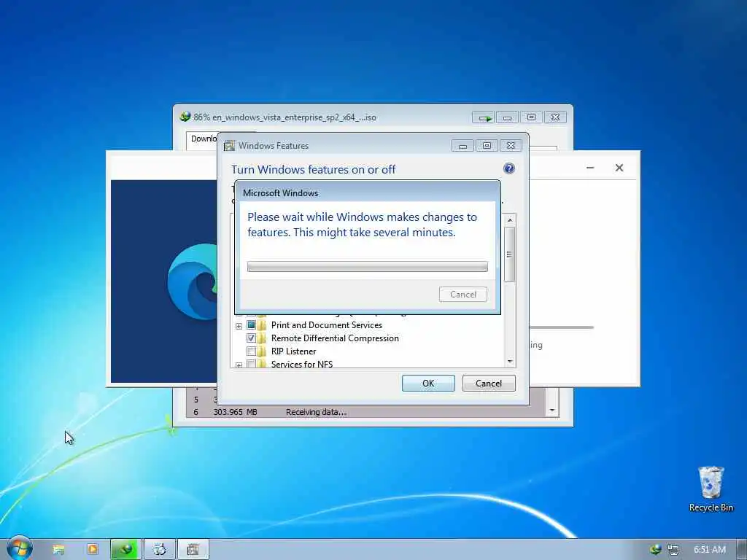Click the Remote Differential Compression folder icon
The width and height of the screenshot is (747, 560).
(x=262, y=338)
